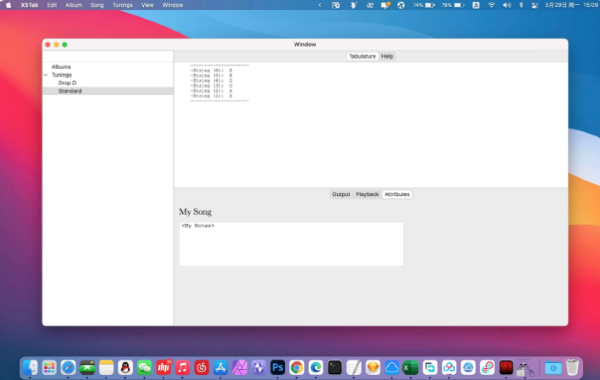Click the input method icon in menu bar
The image size is (600, 380).
coord(476,5)
